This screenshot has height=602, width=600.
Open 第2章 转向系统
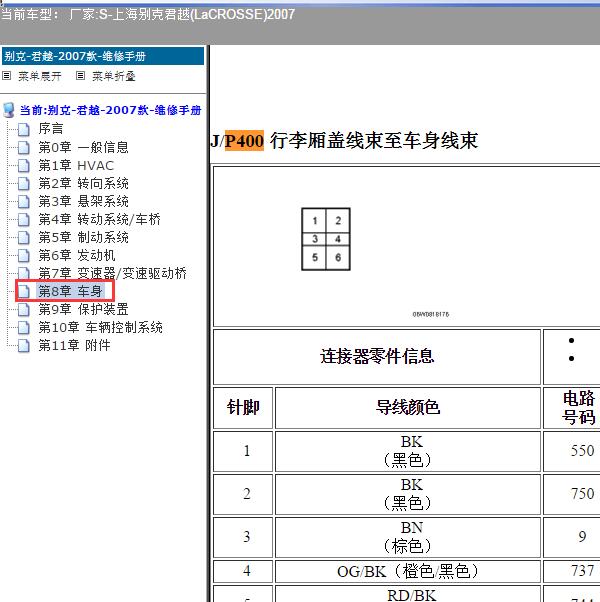tap(83, 184)
